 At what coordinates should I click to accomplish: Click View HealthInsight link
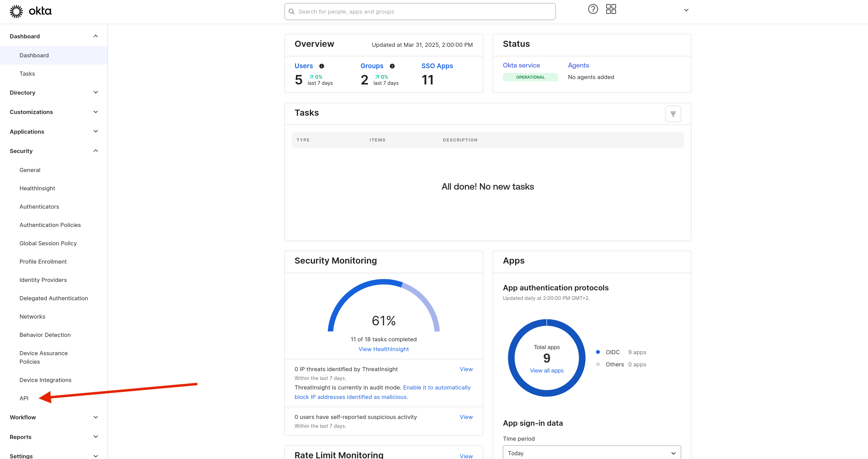click(383, 349)
